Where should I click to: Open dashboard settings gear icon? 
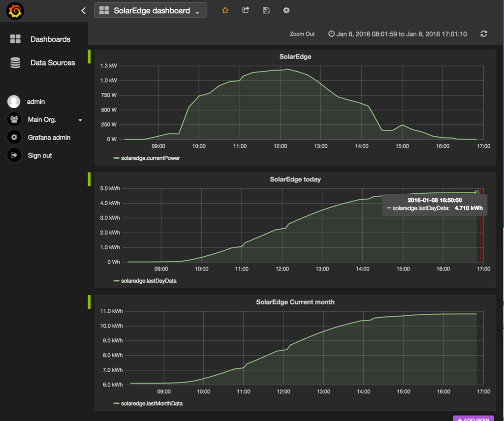(286, 10)
